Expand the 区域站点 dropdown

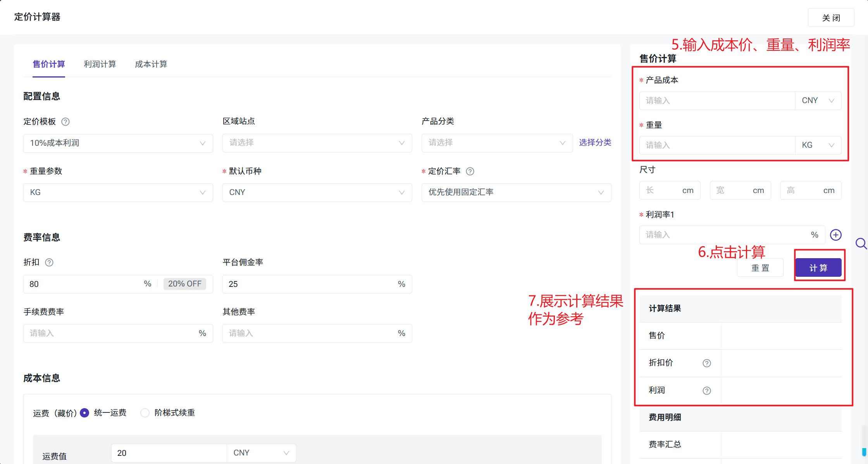pyautogui.click(x=317, y=143)
